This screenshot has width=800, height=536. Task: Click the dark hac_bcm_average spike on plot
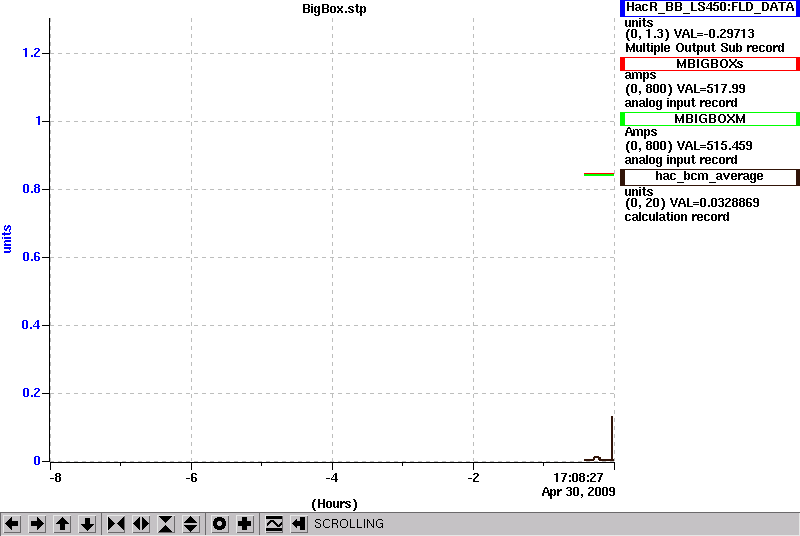(x=612, y=438)
